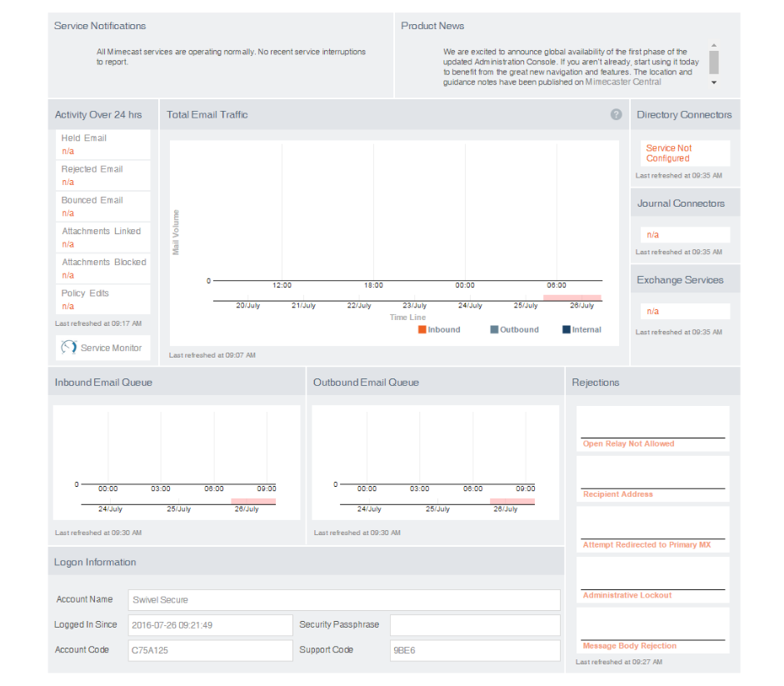
Task: Open the Held Email activity item
Action: 102,144
